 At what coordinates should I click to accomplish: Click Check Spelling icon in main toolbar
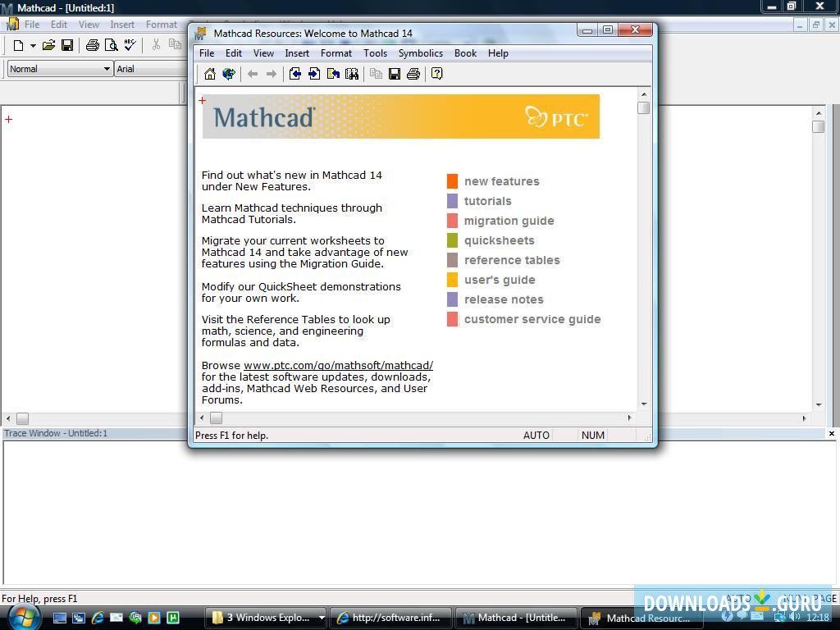[130, 45]
